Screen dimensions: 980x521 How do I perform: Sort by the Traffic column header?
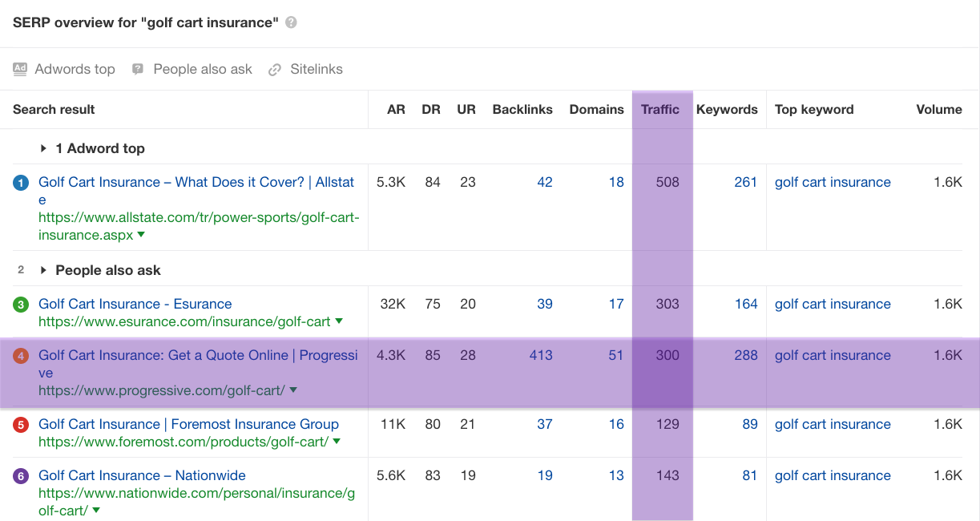click(x=659, y=110)
